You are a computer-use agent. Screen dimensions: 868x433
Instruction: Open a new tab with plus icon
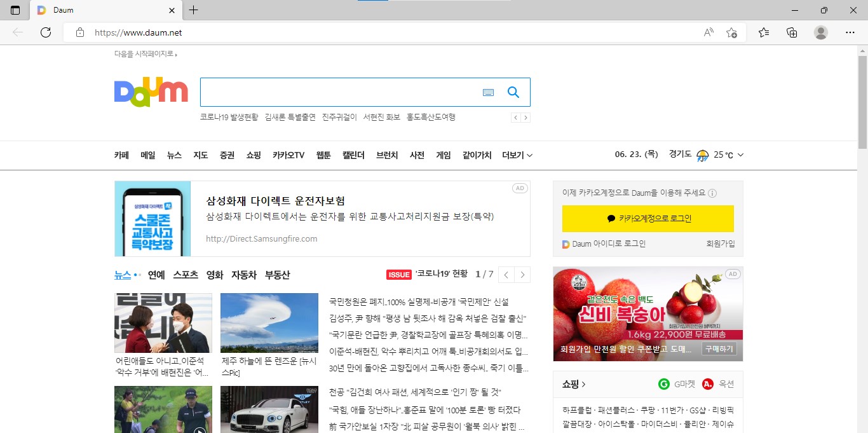[x=194, y=10]
